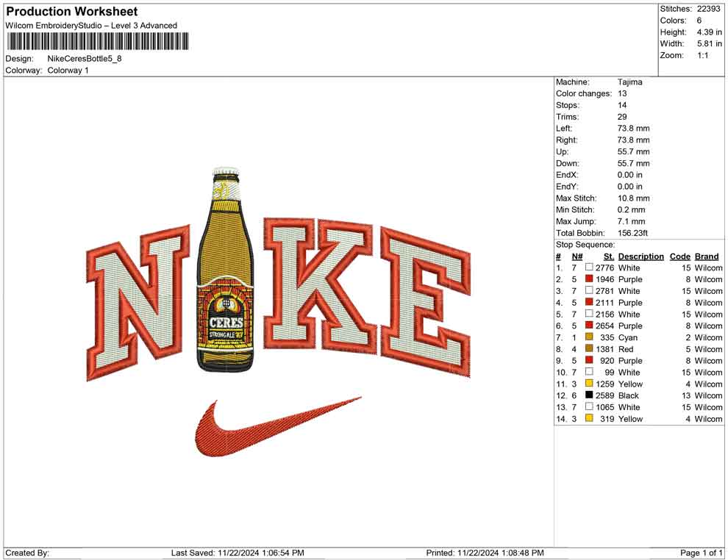Click 'Page 1 of 1' in footer
The height and width of the screenshot is (560, 728).
(701, 553)
